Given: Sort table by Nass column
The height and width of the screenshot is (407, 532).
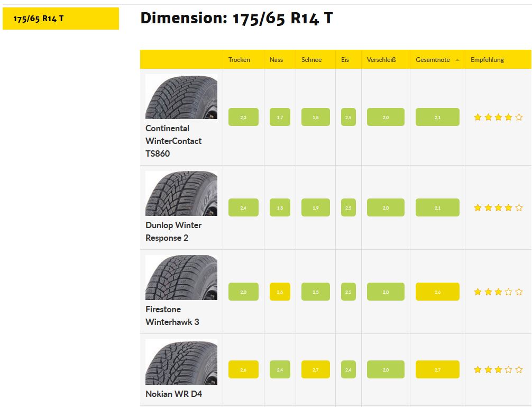Looking at the screenshot, I should click(280, 59).
